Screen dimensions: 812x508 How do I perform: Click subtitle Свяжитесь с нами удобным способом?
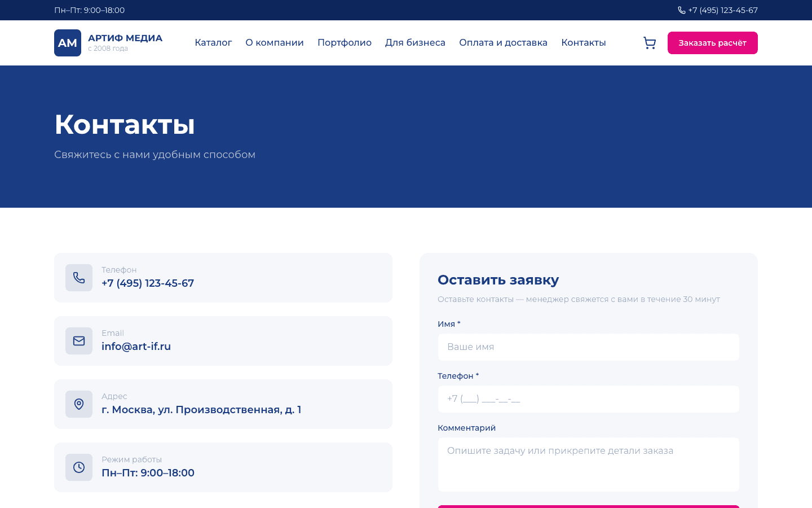[155, 155]
